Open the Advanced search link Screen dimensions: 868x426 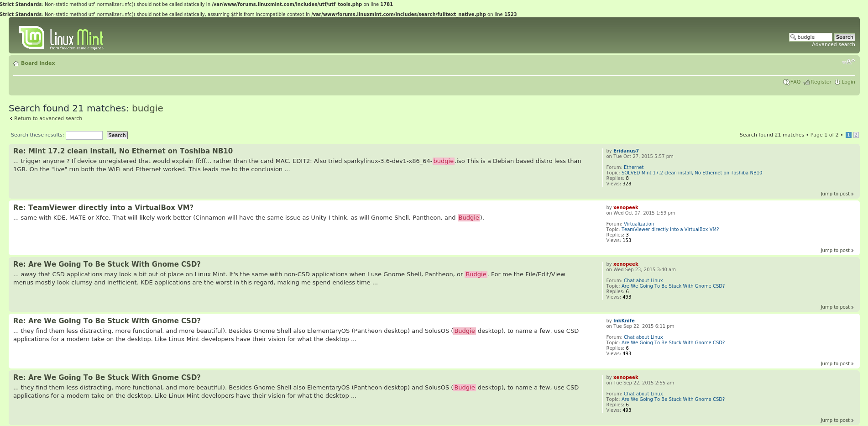point(833,45)
